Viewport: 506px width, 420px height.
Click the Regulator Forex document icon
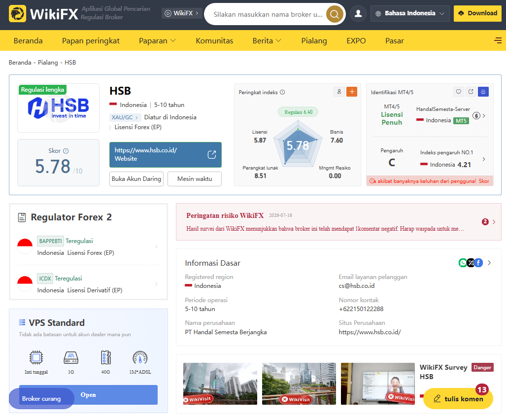pos(22,217)
